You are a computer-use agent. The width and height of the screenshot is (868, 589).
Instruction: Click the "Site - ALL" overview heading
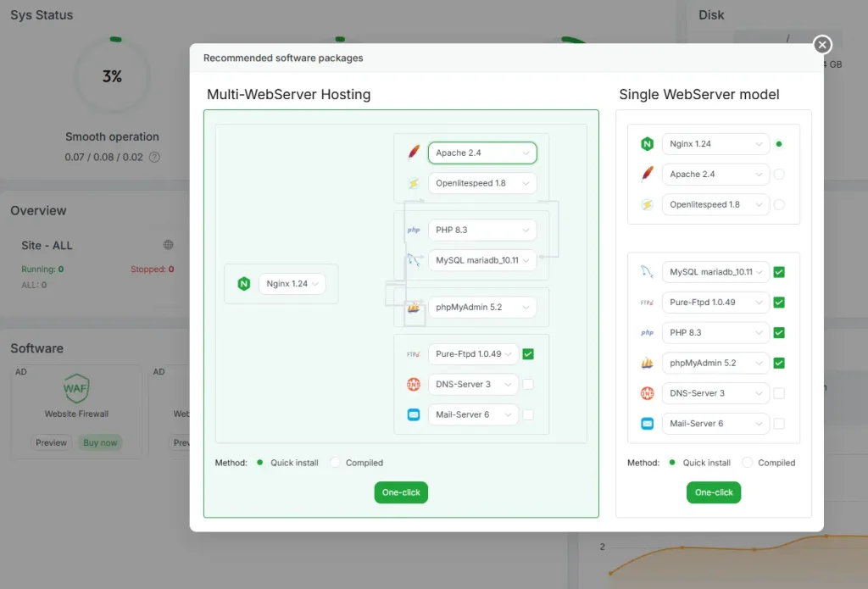click(x=47, y=245)
